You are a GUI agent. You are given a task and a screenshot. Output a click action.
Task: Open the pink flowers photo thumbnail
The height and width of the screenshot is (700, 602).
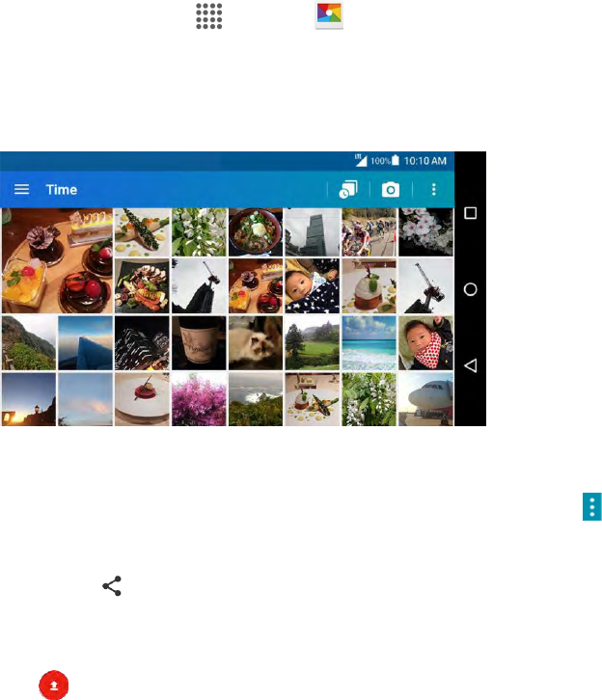[x=199, y=399]
